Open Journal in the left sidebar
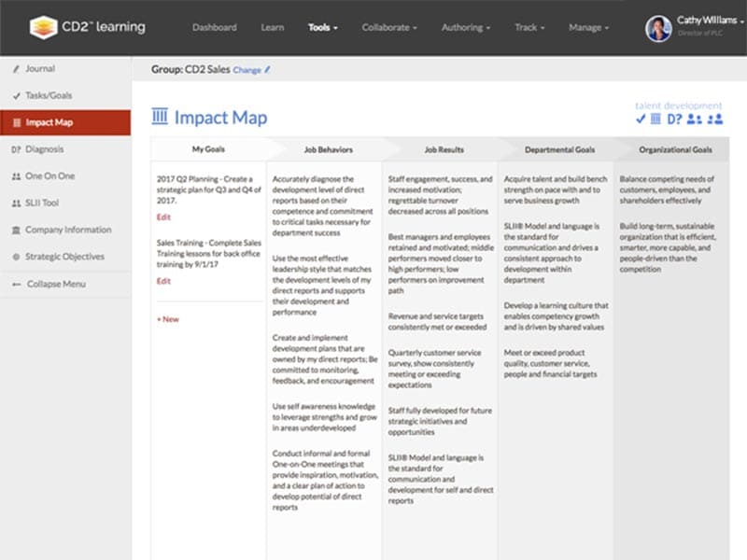 [40, 69]
